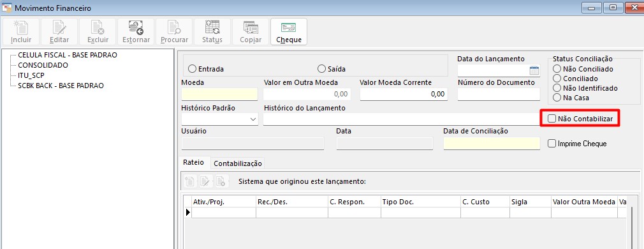Click the Estornar toolbar button
Viewport: 644px width, 249px height.
pos(136,32)
